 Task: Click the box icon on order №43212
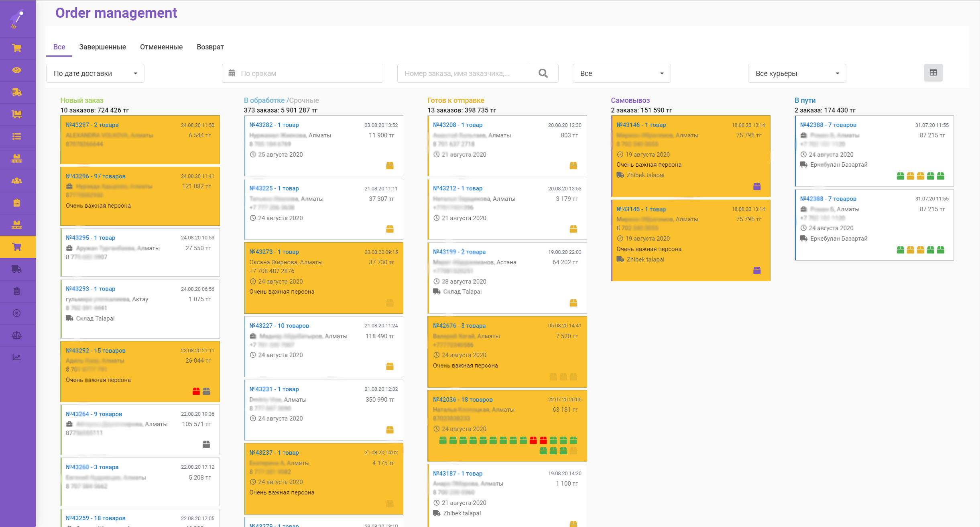[x=573, y=229]
